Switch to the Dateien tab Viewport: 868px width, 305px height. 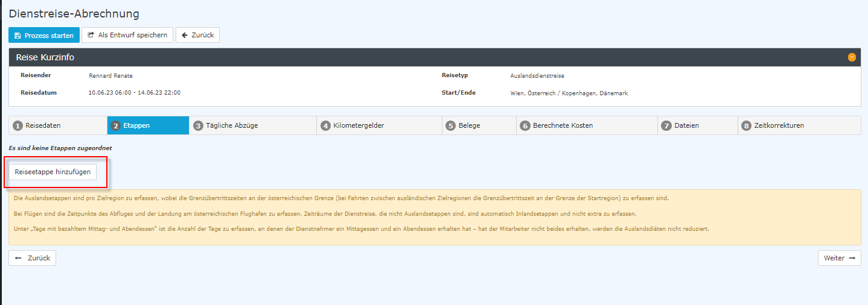click(697, 125)
